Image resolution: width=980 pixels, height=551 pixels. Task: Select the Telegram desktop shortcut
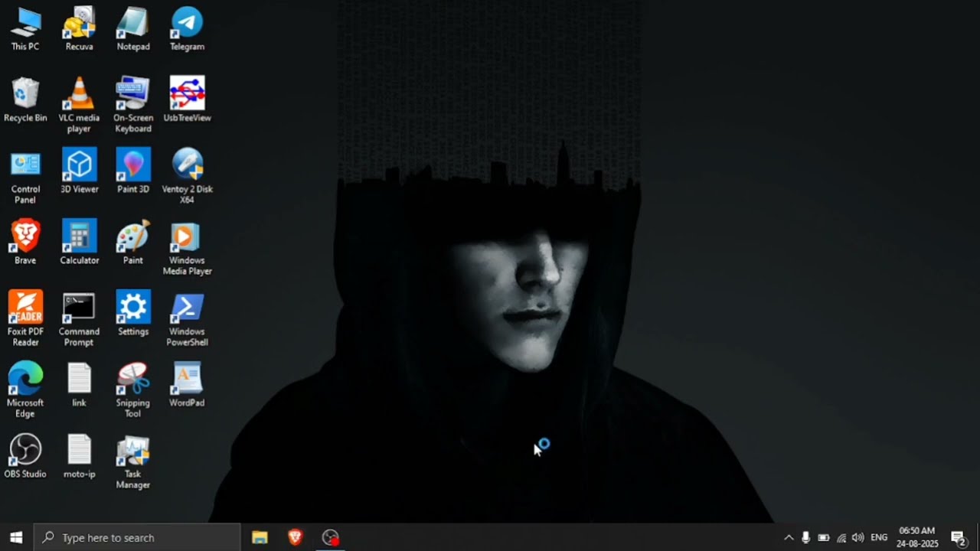click(187, 28)
